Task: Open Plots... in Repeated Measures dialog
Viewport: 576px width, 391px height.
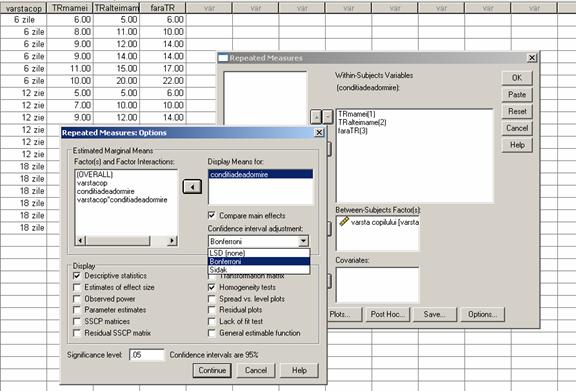Action: tap(344, 315)
